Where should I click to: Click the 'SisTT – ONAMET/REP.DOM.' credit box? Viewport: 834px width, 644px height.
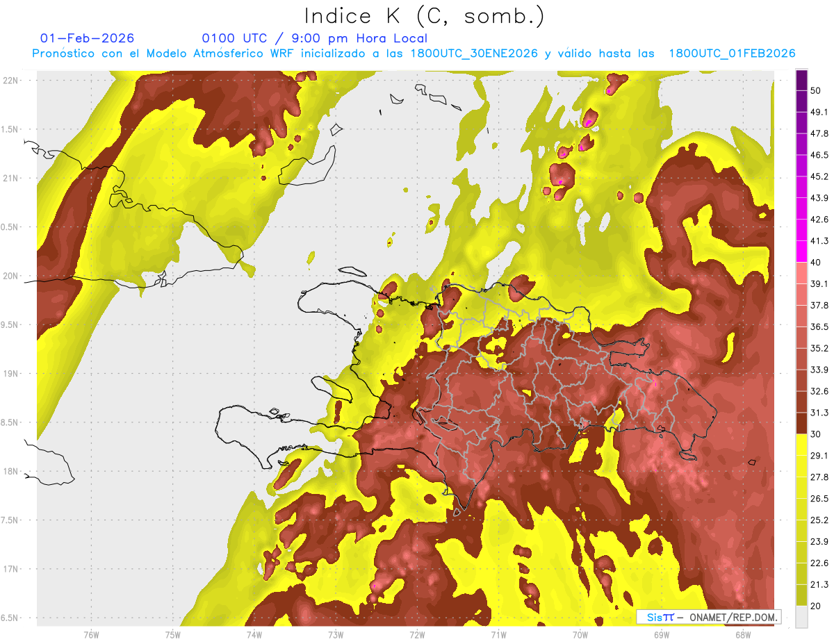709,617
